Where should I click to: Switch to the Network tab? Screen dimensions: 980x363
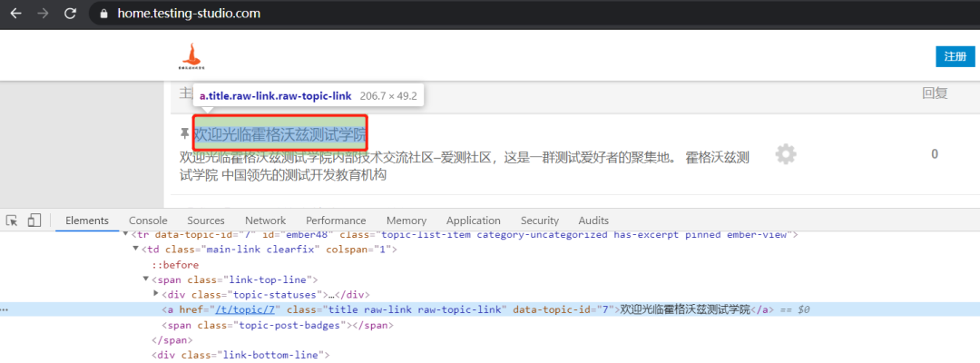click(265, 221)
